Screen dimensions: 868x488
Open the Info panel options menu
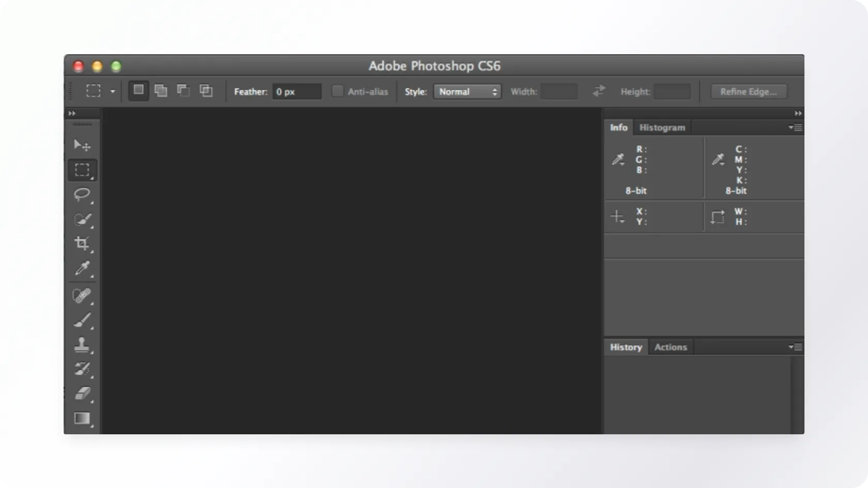(x=795, y=128)
